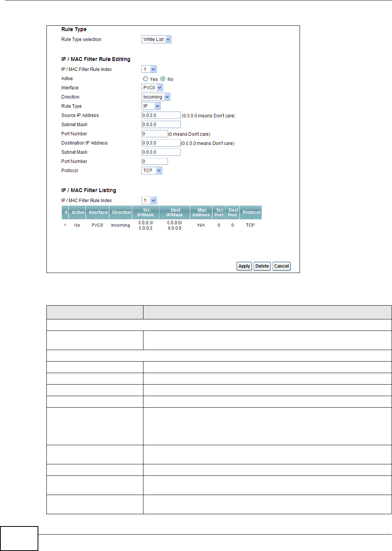The width and height of the screenshot is (392, 551).
Task: Click the Subnet Mask field under Source IP Address
Action: 161,125
